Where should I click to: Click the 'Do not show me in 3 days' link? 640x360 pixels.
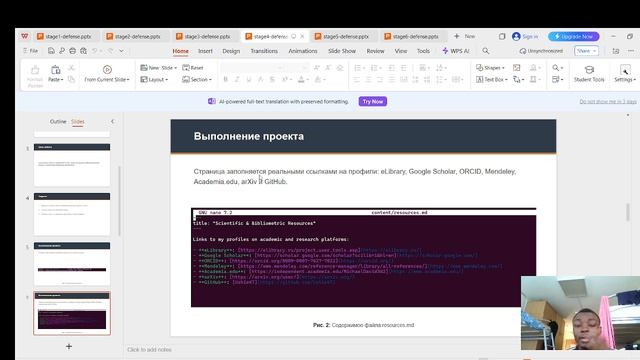tap(608, 102)
